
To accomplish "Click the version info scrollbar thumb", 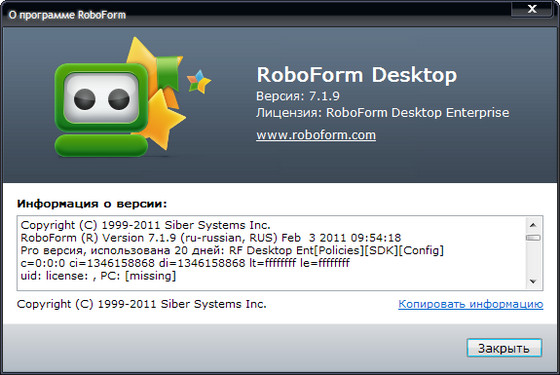I will [x=533, y=238].
